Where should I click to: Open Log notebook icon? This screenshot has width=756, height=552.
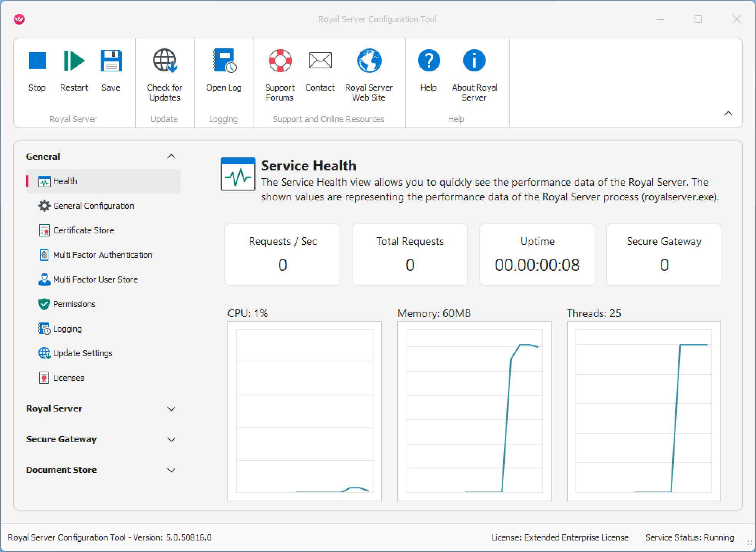tap(224, 61)
